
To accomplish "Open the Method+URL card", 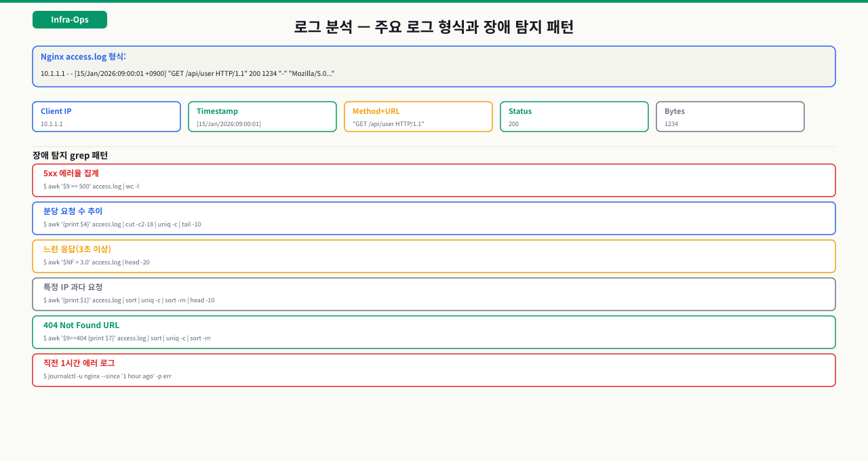I will coord(418,117).
